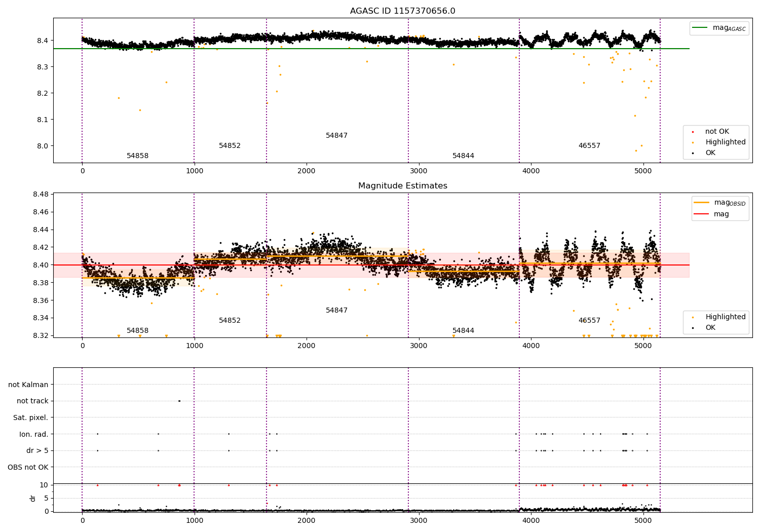Click the 'not Kalman' row label

click(28, 385)
